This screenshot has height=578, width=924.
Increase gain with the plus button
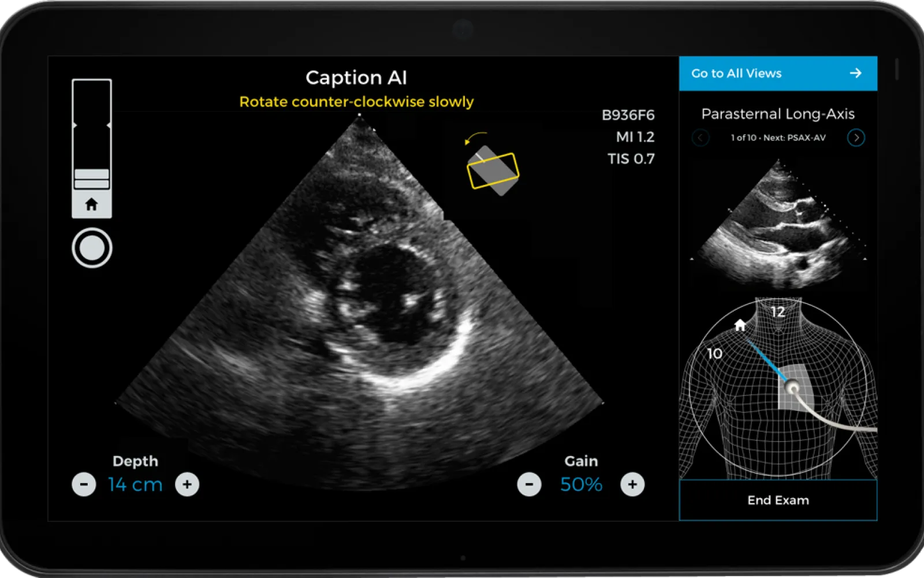coord(632,484)
